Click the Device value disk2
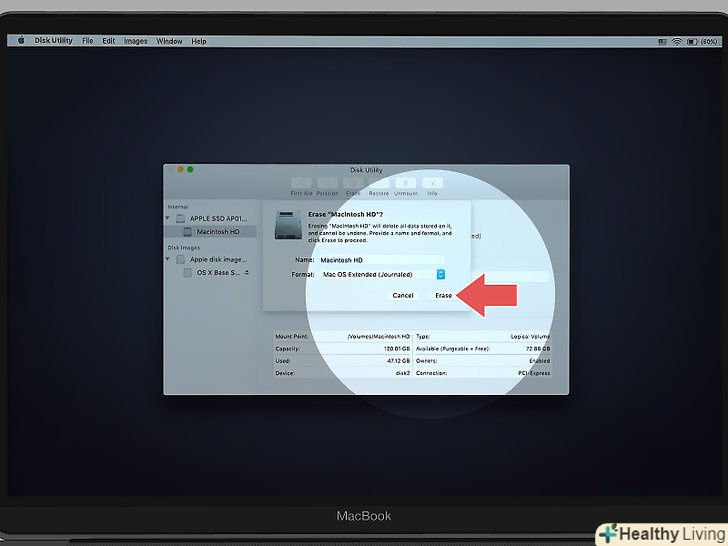Screen dimensions: 728x546 (403, 373)
